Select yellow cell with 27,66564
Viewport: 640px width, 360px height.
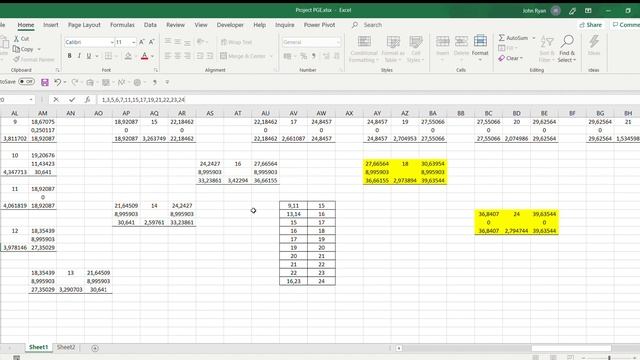pyautogui.click(x=377, y=164)
